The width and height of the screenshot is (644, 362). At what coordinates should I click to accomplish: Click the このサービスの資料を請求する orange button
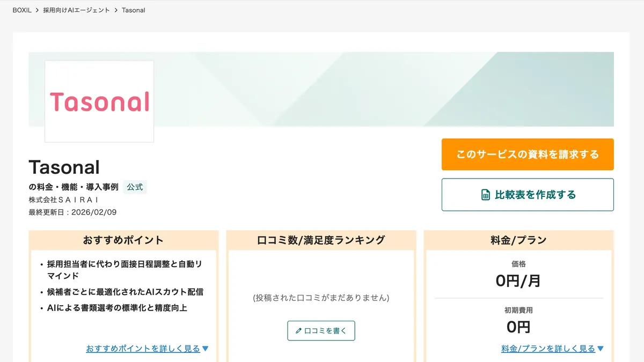[527, 154]
